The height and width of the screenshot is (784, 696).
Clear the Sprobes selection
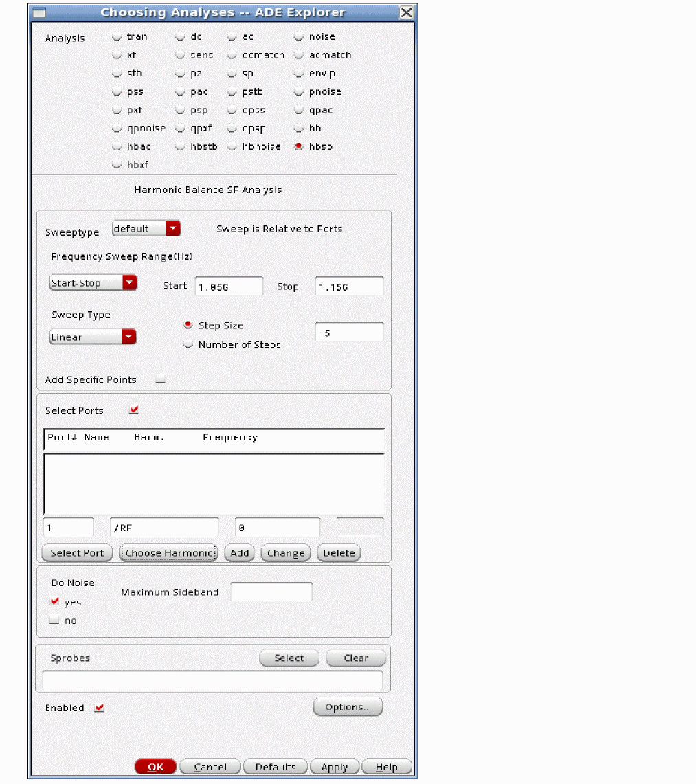(355, 658)
